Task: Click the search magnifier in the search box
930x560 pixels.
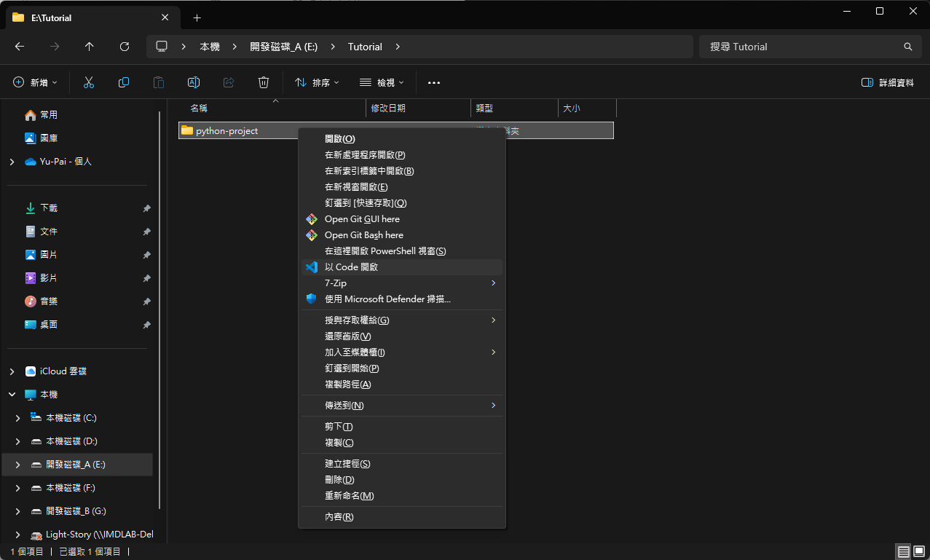Action: (x=907, y=46)
